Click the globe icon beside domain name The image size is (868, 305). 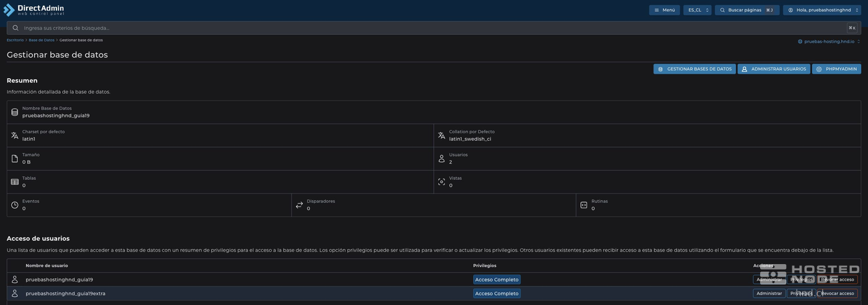800,42
